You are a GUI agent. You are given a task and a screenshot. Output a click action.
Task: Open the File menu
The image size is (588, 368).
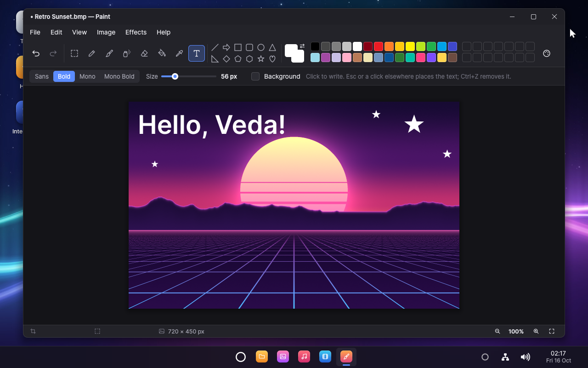(35, 32)
